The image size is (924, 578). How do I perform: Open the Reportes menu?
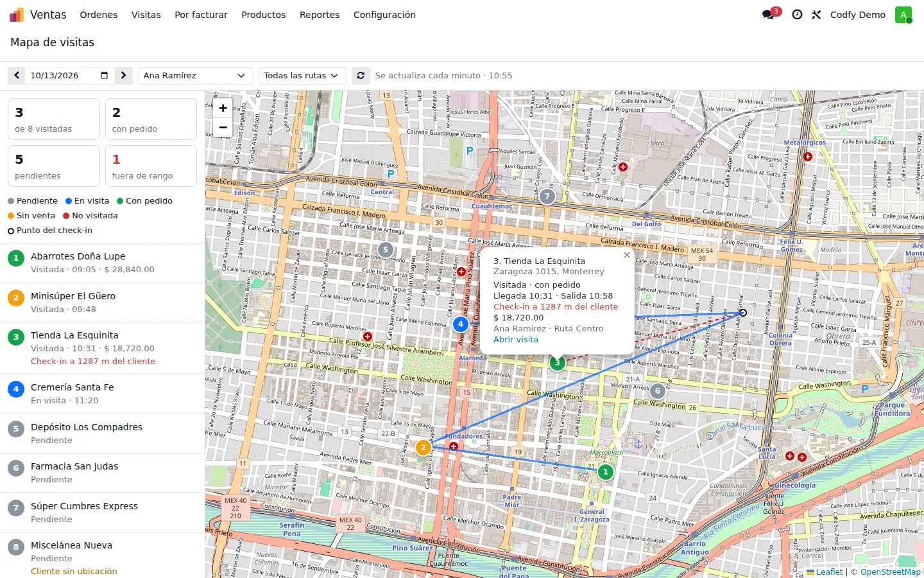320,14
